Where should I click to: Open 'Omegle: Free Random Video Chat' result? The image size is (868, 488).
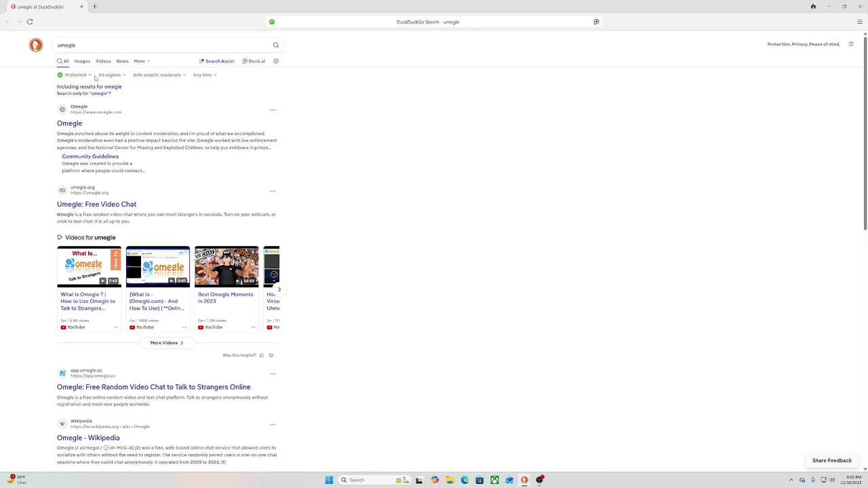(x=153, y=387)
